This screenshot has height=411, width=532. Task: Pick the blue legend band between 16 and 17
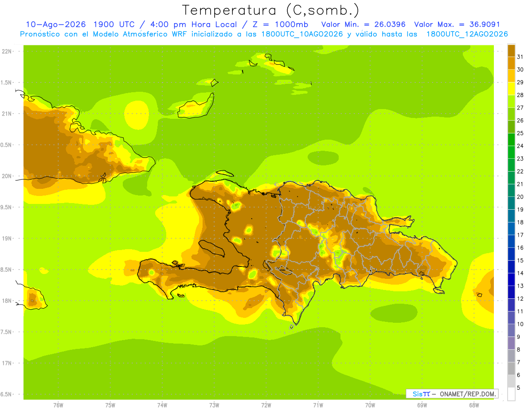(511, 241)
